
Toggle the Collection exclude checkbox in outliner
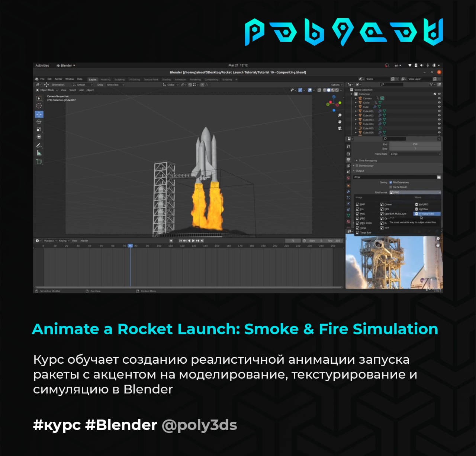435,94
